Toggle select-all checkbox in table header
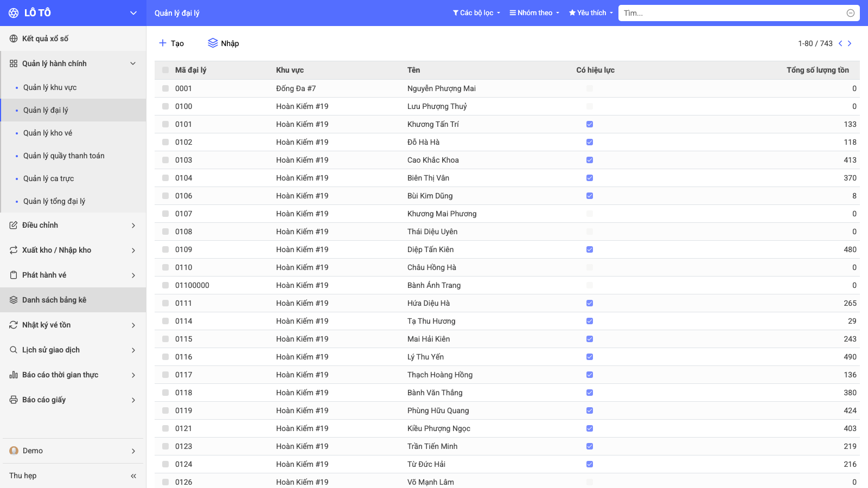This screenshot has height=488, width=868. (165, 70)
